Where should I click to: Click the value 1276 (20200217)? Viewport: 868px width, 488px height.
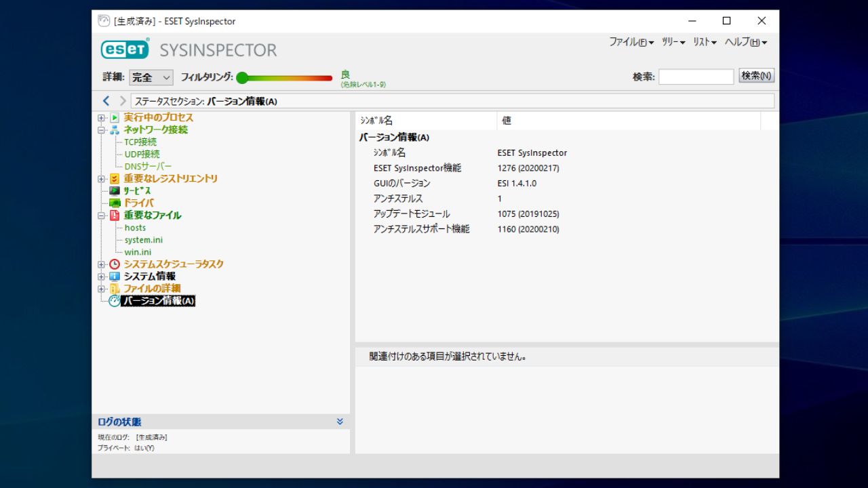click(528, 168)
